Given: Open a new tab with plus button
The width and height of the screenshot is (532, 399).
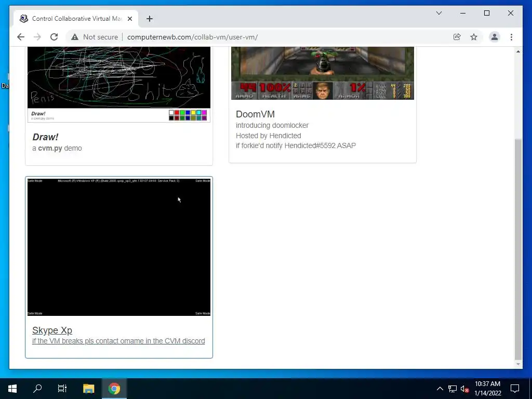Looking at the screenshot, I should 150,19.
